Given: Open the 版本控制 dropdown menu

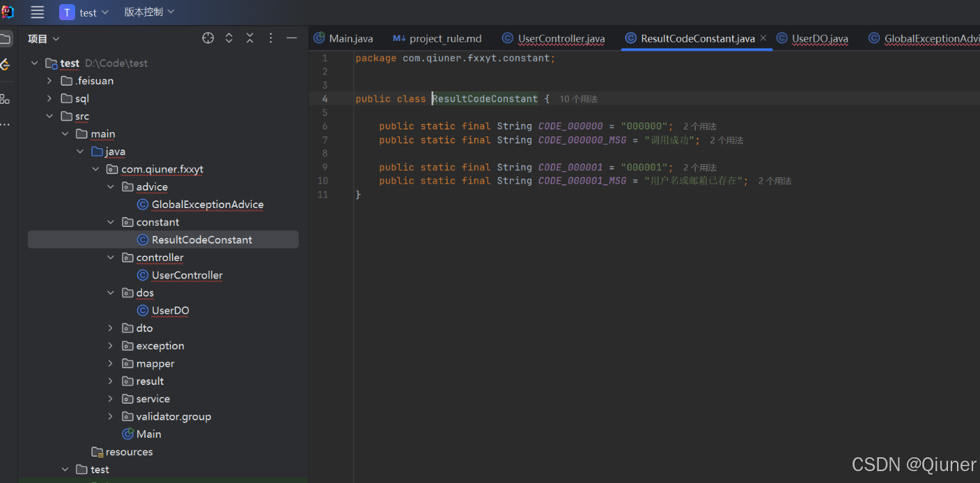Looking at the screenshot, I should coord(149,12).
